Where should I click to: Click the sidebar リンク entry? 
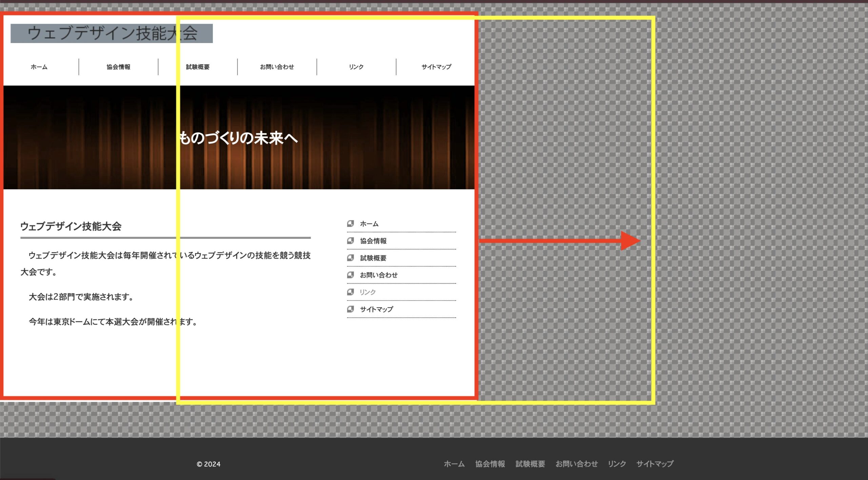point(368,292)
